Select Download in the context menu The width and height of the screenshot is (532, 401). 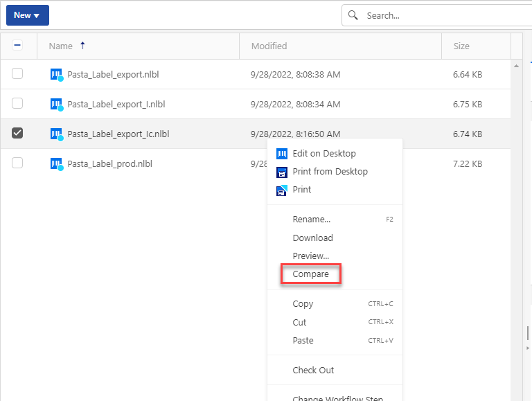(x=312, y=238)
